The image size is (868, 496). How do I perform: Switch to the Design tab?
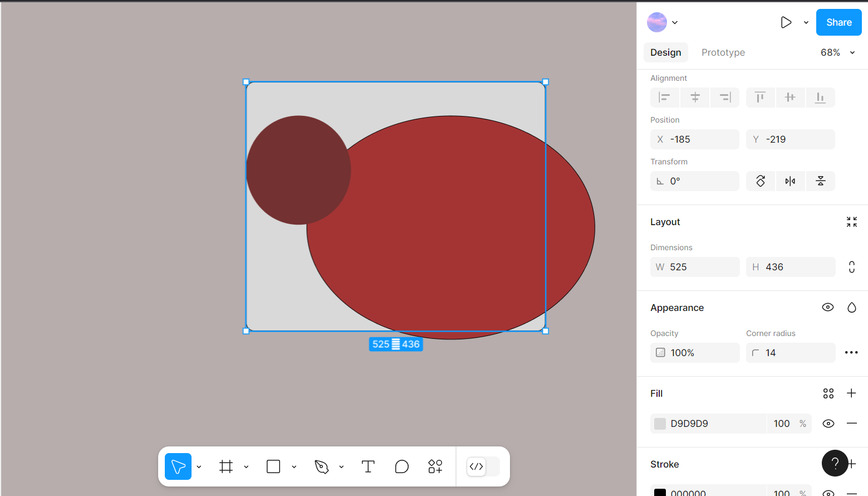(x=666, y=52)
